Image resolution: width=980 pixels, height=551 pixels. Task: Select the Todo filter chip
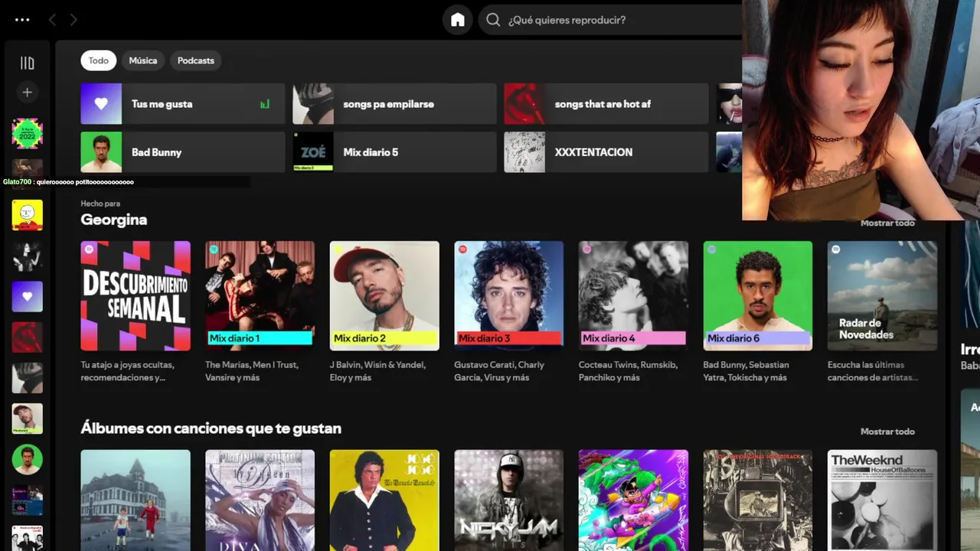(x=98, y=60)
